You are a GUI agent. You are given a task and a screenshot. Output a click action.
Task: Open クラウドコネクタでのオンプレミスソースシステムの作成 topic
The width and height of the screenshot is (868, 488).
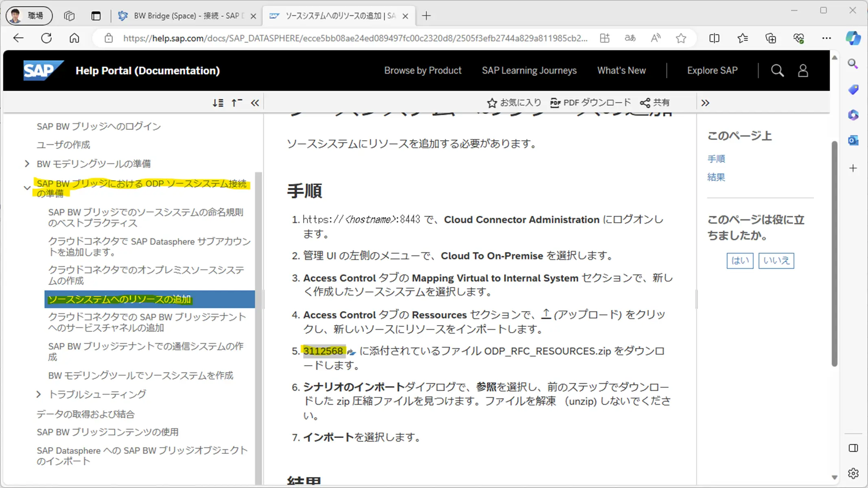pyautogui.click(x=146, y=275)
